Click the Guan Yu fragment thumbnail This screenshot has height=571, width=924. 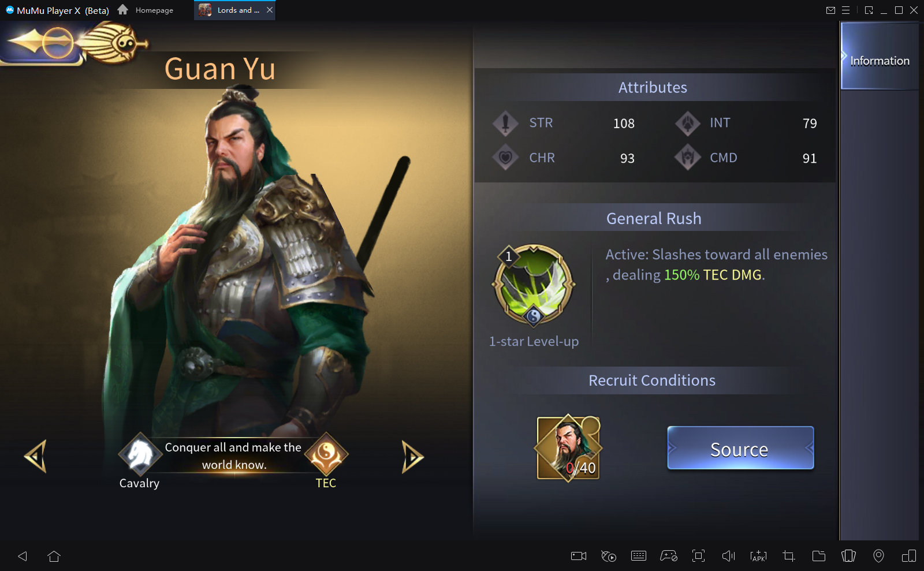[x=569, y=448]
